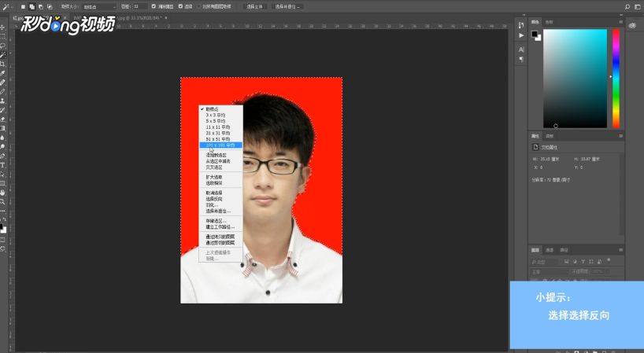Choose Point Sample in context menu
Screen dimensions: 644x353
pyautogui.click(x=220, y=109)
